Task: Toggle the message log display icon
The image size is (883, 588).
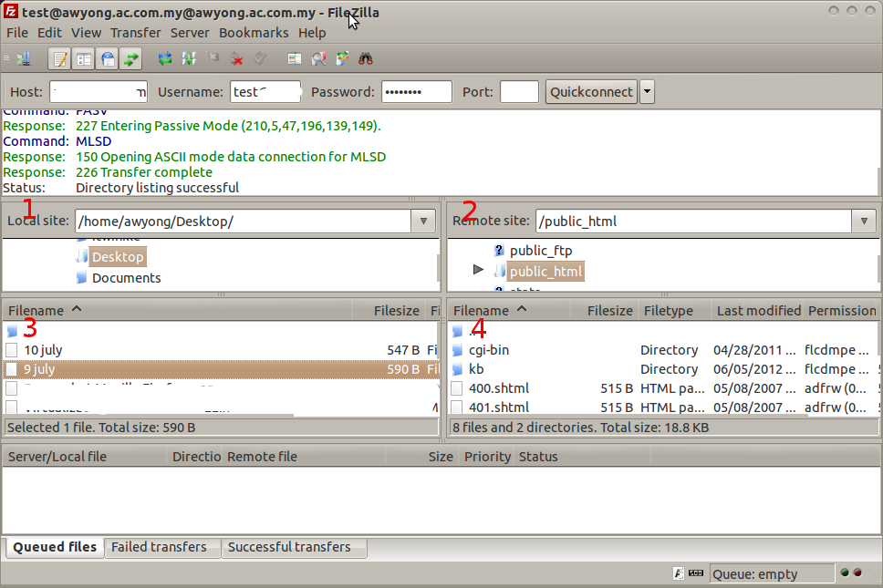Action: tap(59, 58)
